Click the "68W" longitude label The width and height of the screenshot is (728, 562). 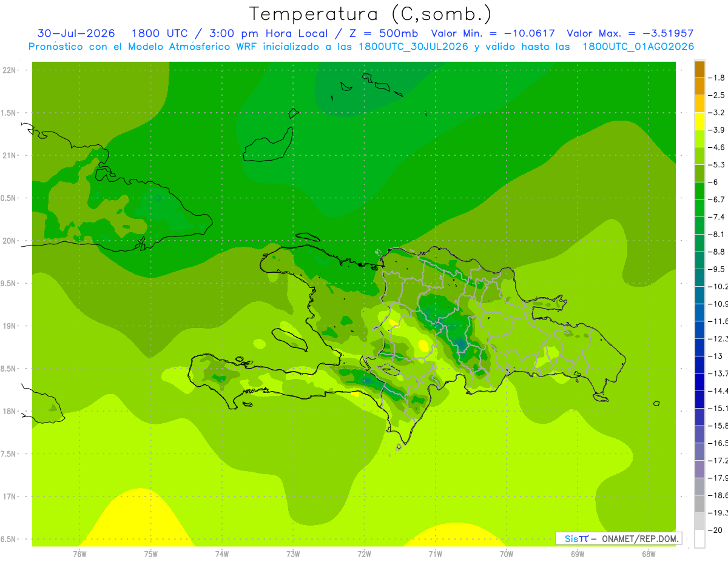tap(649, 554)
